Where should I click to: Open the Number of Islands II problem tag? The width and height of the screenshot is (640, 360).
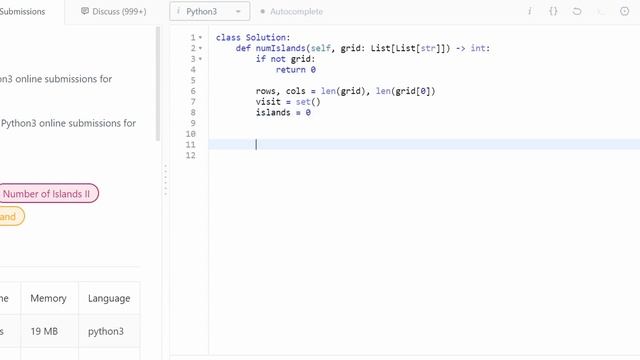point(46,193)
